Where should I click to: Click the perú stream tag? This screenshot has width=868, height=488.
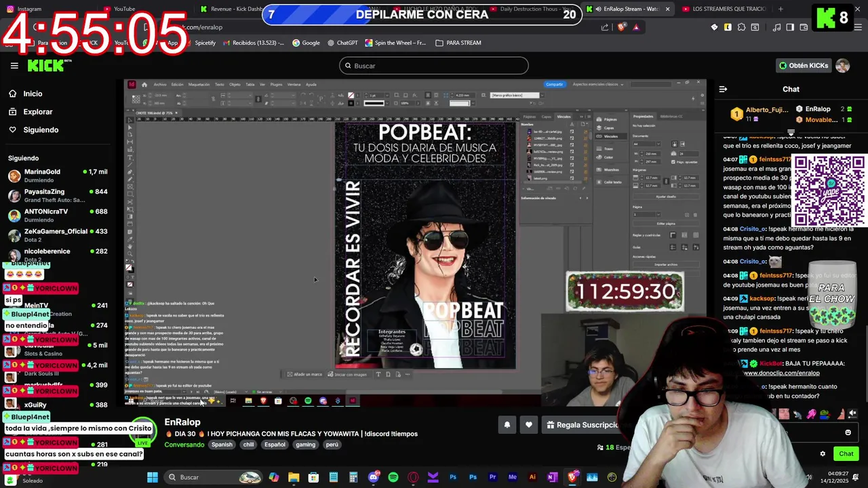click(x=332, y=445)
